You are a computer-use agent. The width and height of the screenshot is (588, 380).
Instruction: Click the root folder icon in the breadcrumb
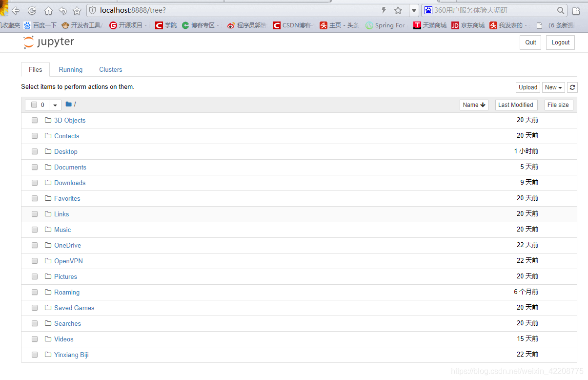68,104
